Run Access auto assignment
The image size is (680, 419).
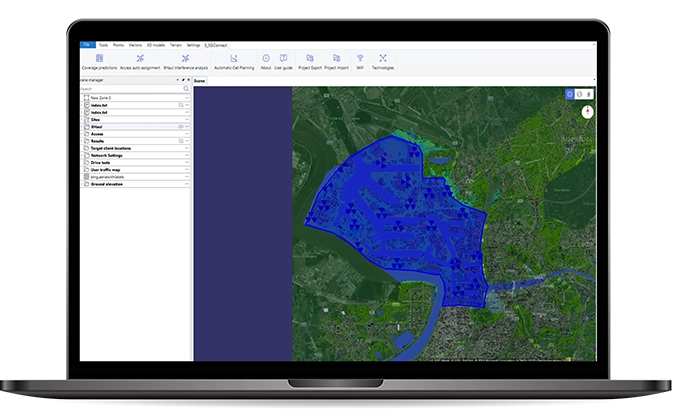click(140, 62)
